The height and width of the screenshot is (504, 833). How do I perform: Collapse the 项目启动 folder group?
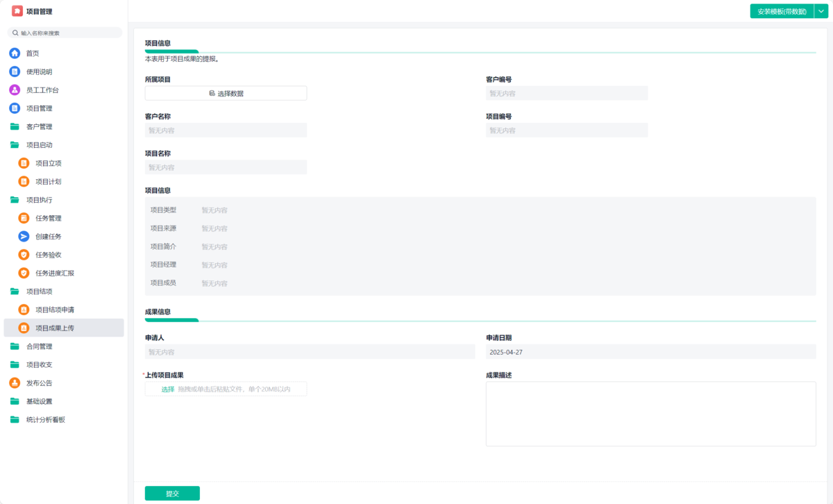pos(64,145)
